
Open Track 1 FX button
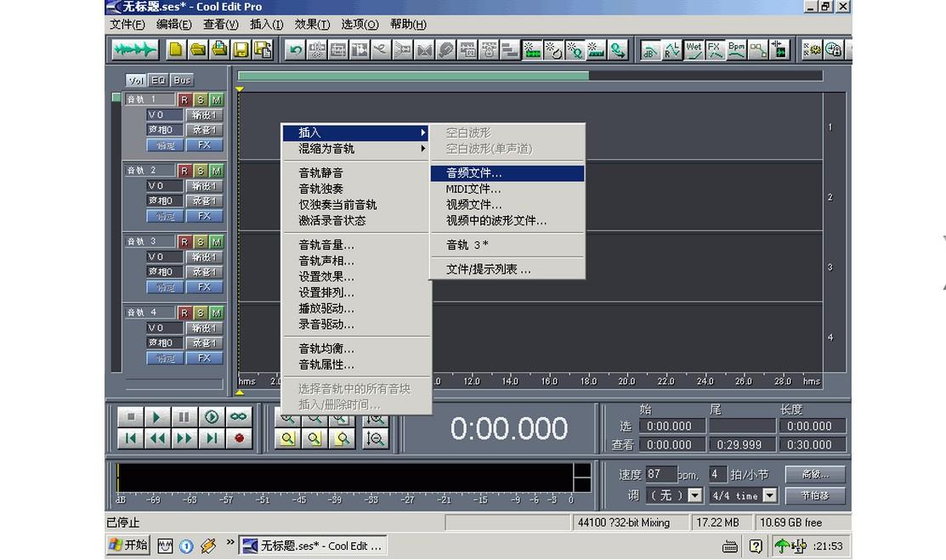point(204,144)
